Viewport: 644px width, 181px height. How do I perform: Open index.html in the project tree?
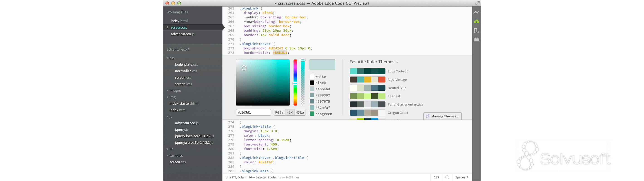click(178, 110)
